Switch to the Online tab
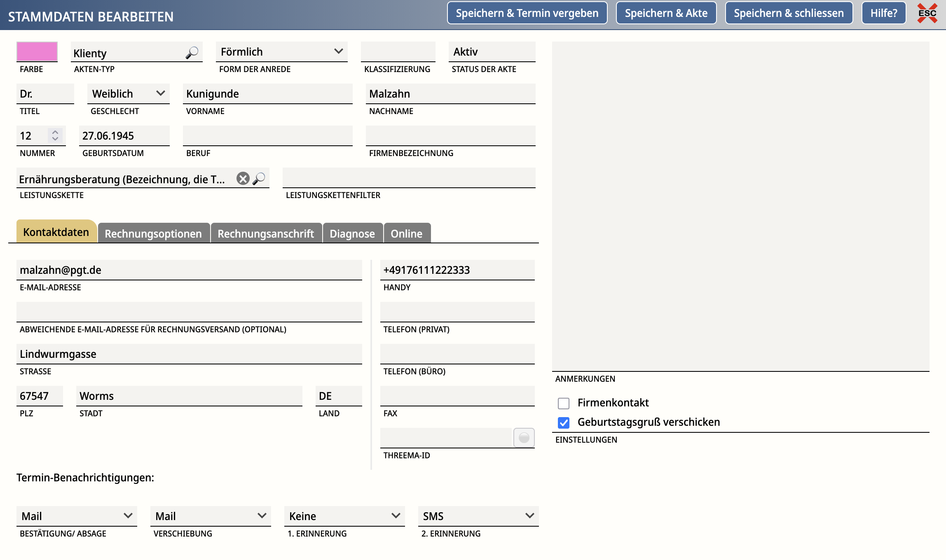946x560 pixels. pyautogui.click(x=406, y=233)
